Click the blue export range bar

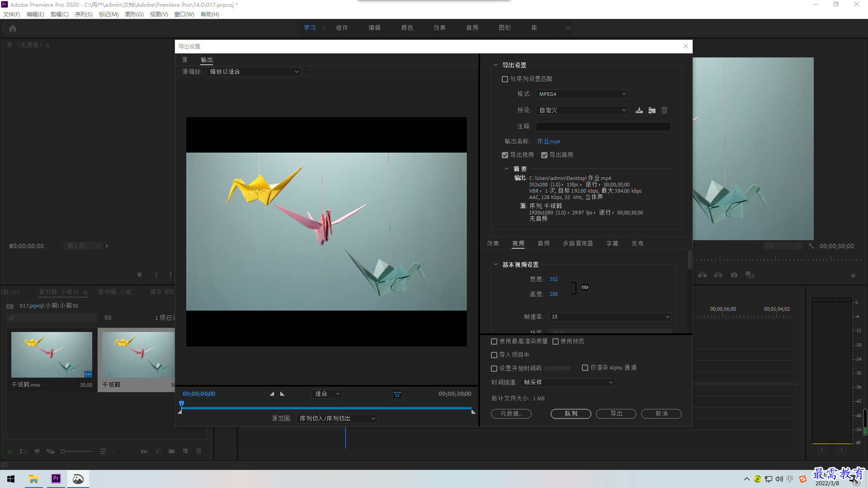tap(326, 408)
